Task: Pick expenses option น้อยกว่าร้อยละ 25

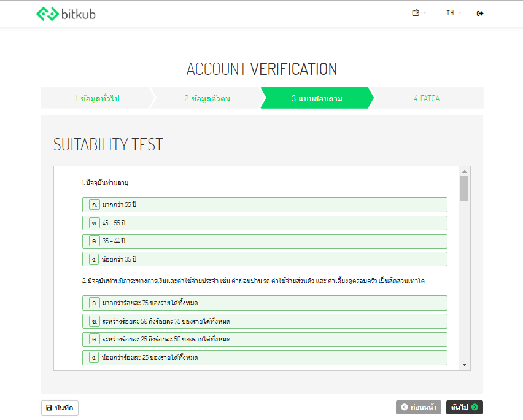Action: point(265,357)
